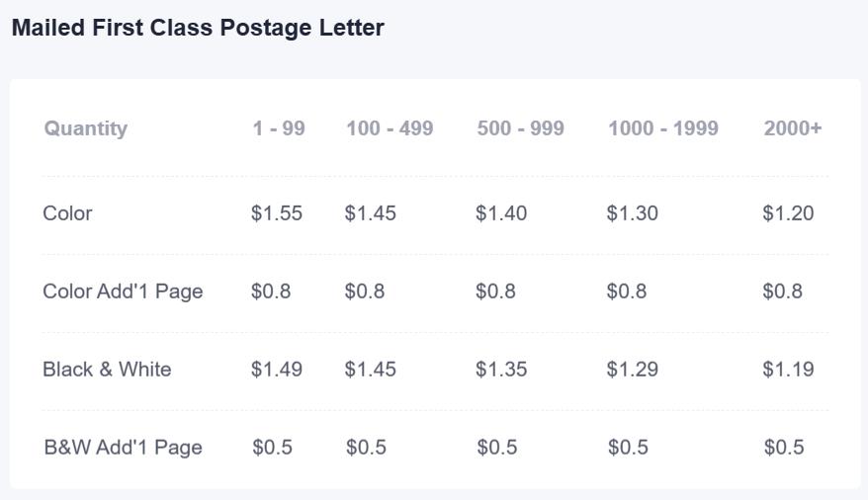
Task: Select the 500 - 999 column header
Action: pos(520,128)
